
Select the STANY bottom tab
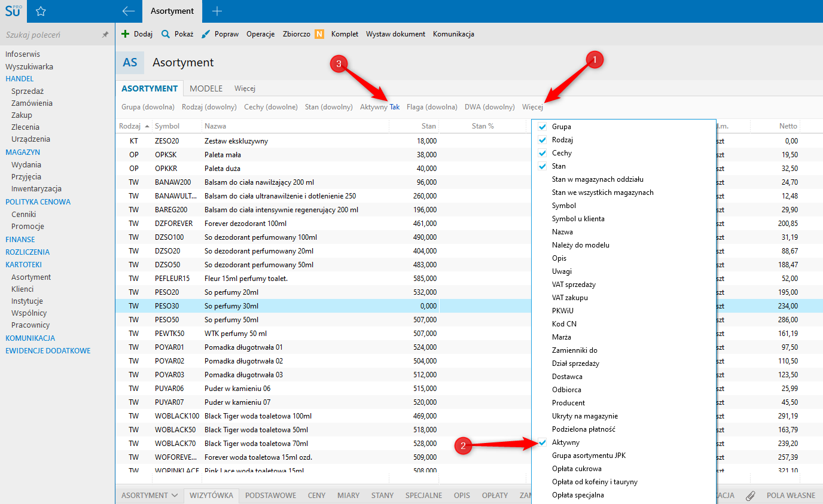click(x=383, y=495)
